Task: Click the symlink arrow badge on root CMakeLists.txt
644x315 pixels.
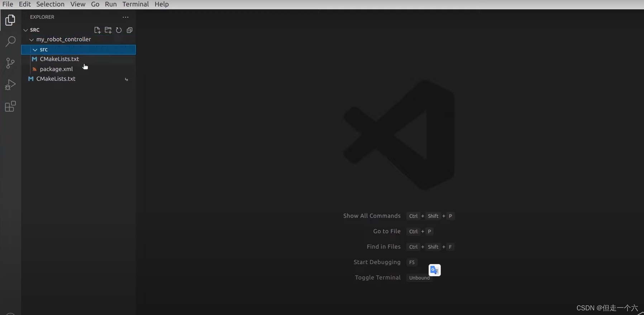Action: pyautogui.click(x=127, y=79)
